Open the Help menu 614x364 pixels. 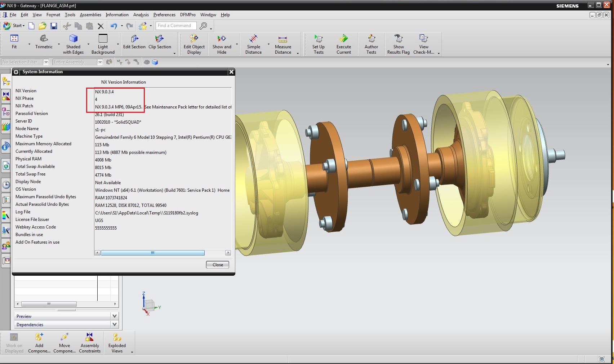click(225, 15)
